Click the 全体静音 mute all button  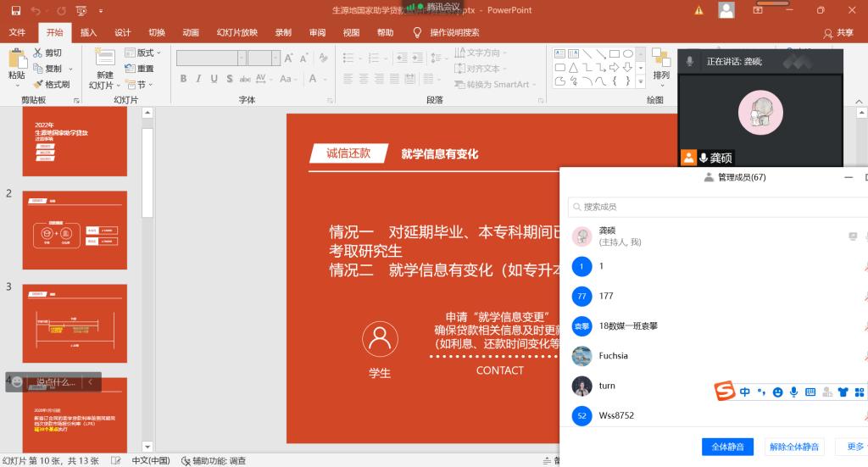(x=727, y=447)
